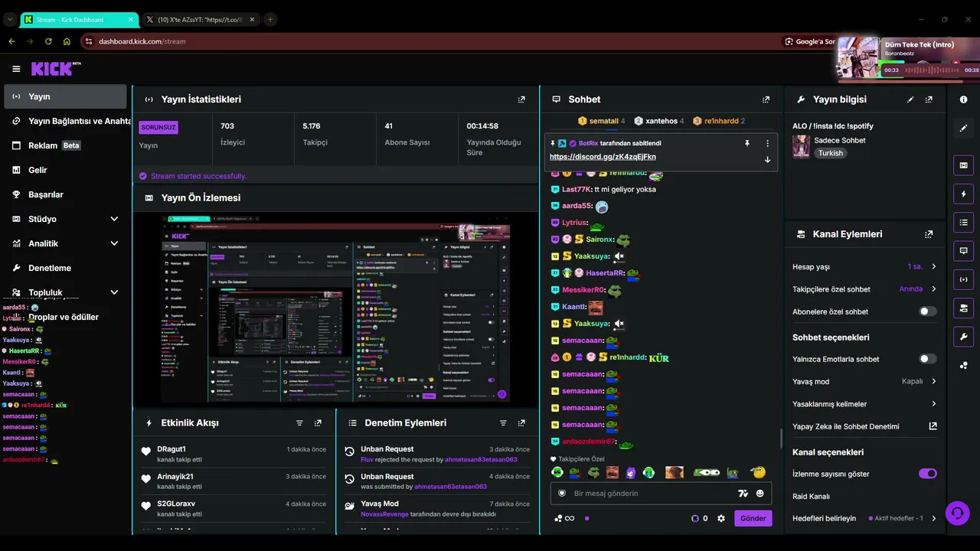This screenshot has width=980, height=551.
Task: Pop out the Yayın İstatistikleri panel
Action: (x=521, y=99)
